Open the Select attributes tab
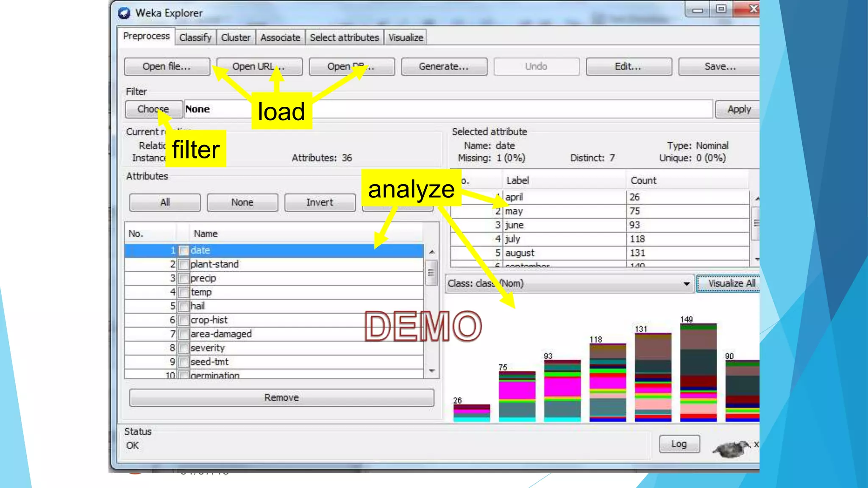 pos(344,37)
